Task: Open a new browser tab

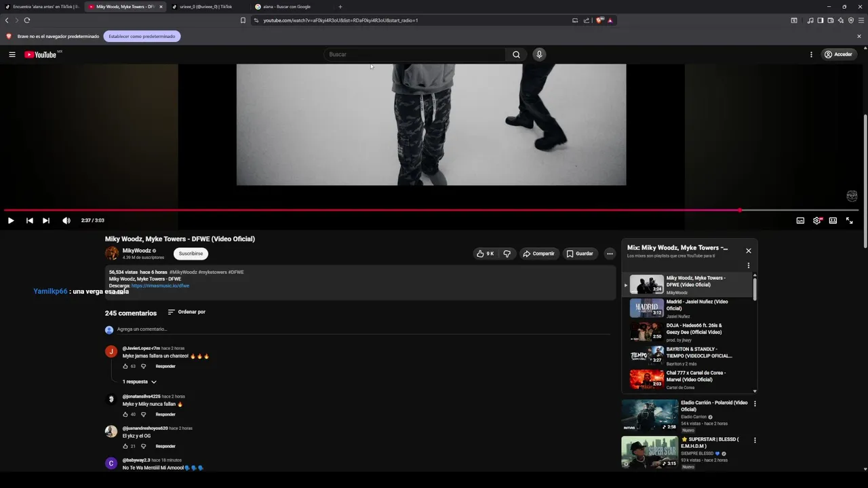Action: 340,7
